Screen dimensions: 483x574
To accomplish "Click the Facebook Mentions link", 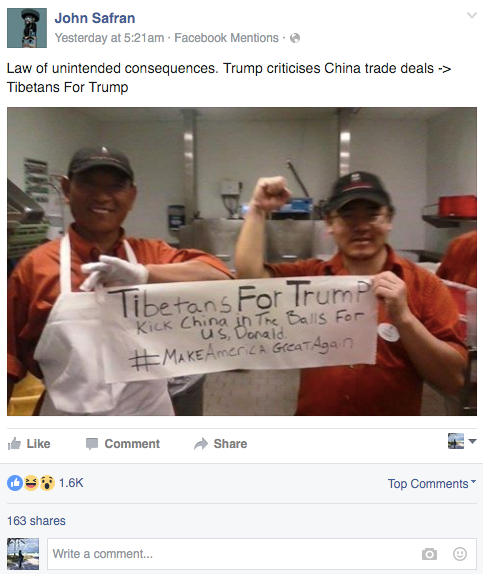I will [x=226, y=38].
